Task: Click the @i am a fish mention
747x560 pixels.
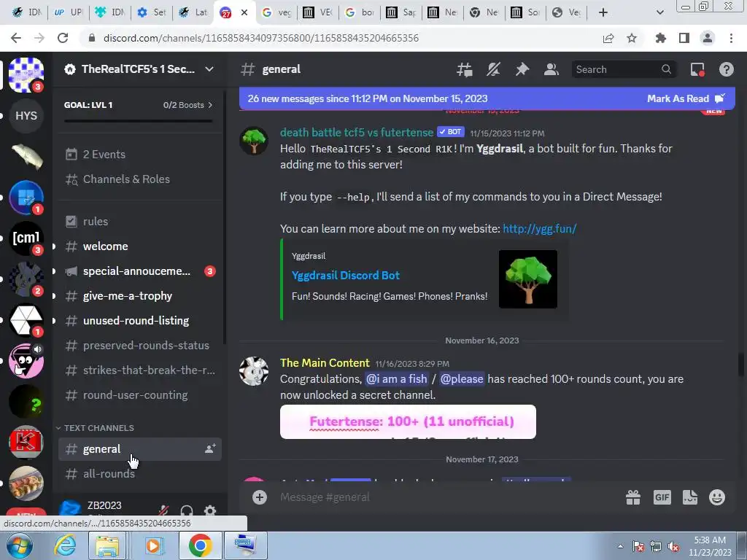Action: tap(396, 379)
